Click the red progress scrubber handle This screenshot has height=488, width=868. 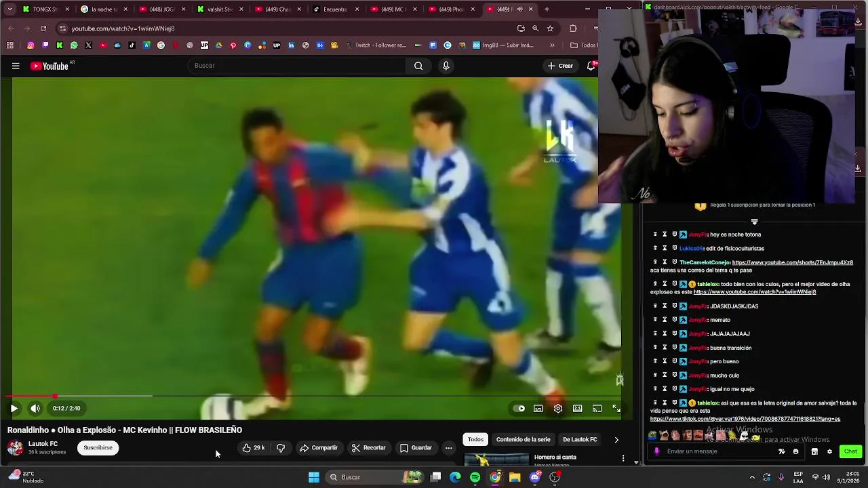[55, 396]
